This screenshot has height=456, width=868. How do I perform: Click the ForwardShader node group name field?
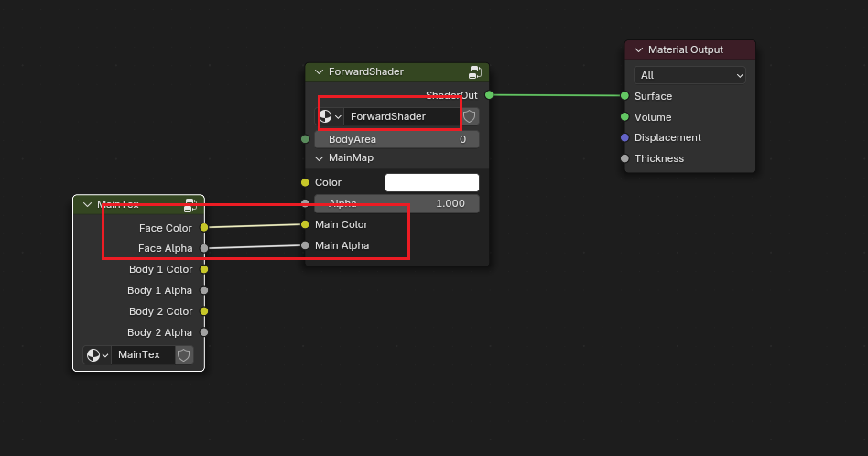point(401,116)
